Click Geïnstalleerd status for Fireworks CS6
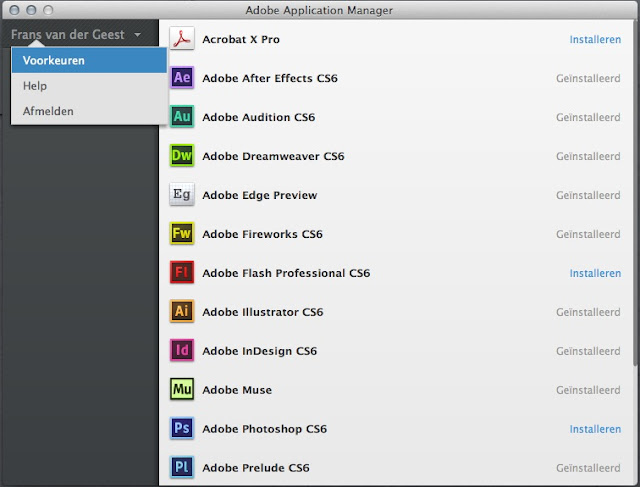Viewport: 640px width, 487px height. coord(588,234)
